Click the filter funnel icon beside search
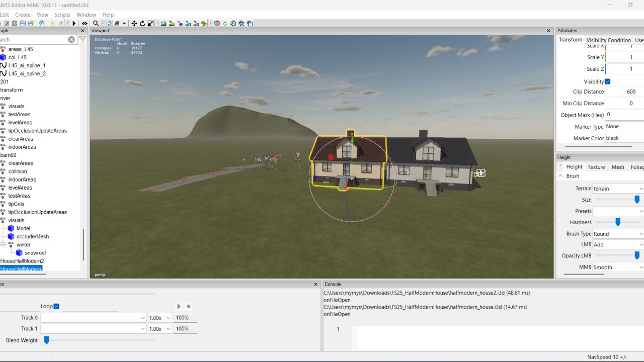Screen dimensions: 644x362 [x=83, y=40]
